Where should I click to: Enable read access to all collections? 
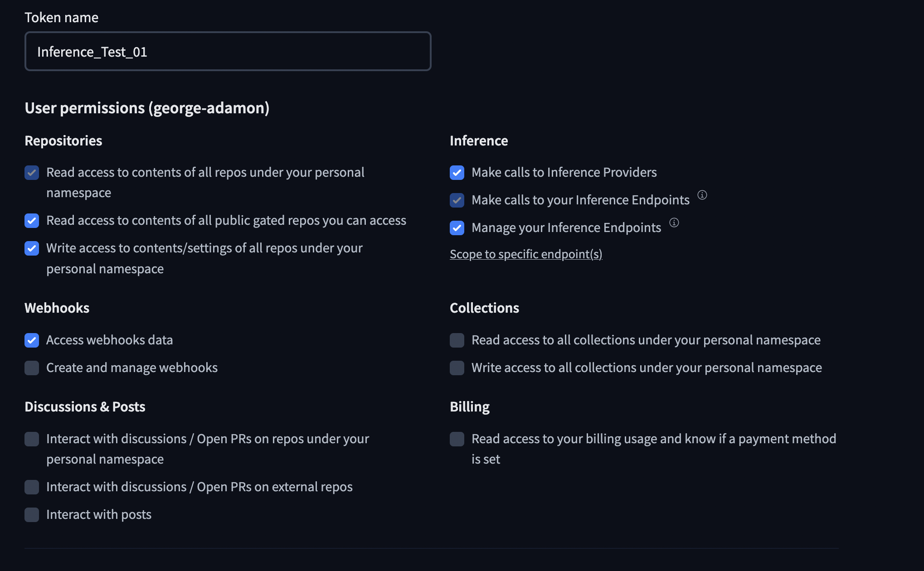pyautogui.click(x=457, y=340)
